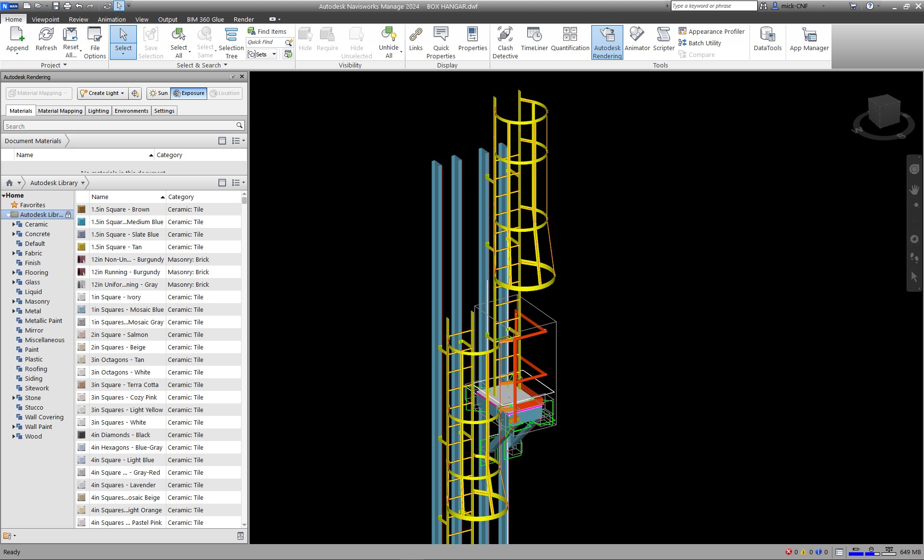
Task: Open DataTools
Action: pos(767,39)
